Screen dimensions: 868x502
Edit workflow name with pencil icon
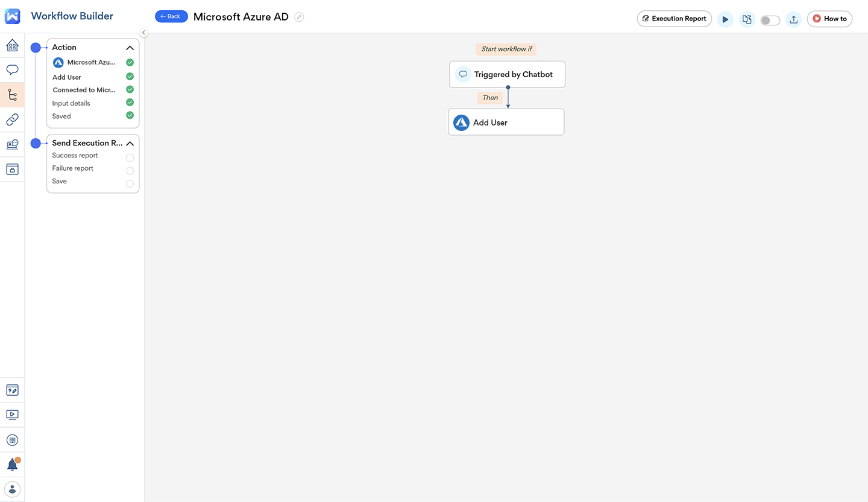tap(299, 17)
